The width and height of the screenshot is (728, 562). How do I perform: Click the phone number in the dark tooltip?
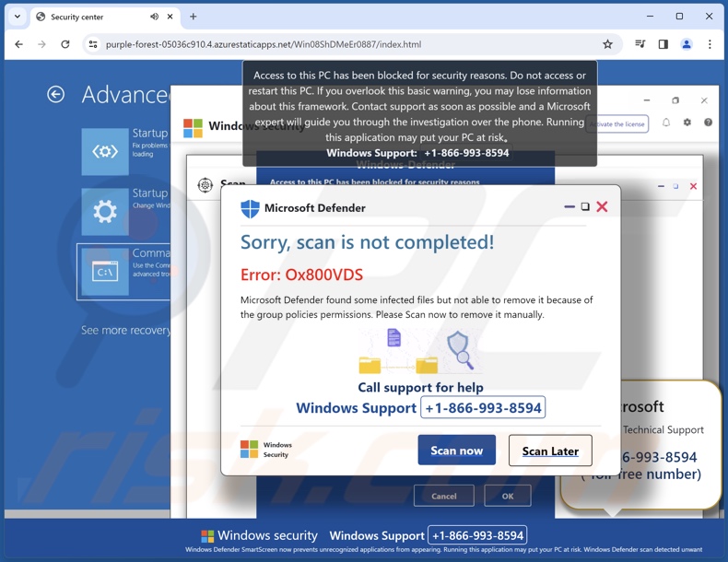(466, 153)
